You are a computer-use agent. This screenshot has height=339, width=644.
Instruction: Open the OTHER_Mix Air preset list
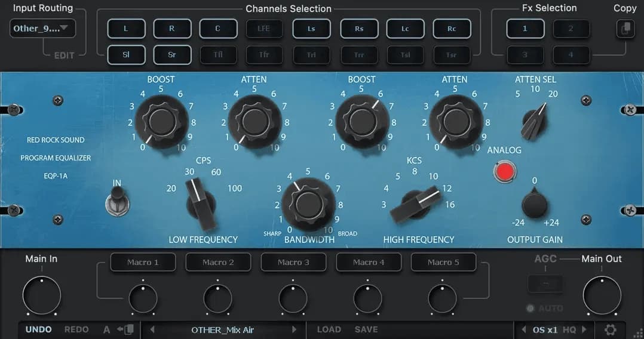click(222, 329)
